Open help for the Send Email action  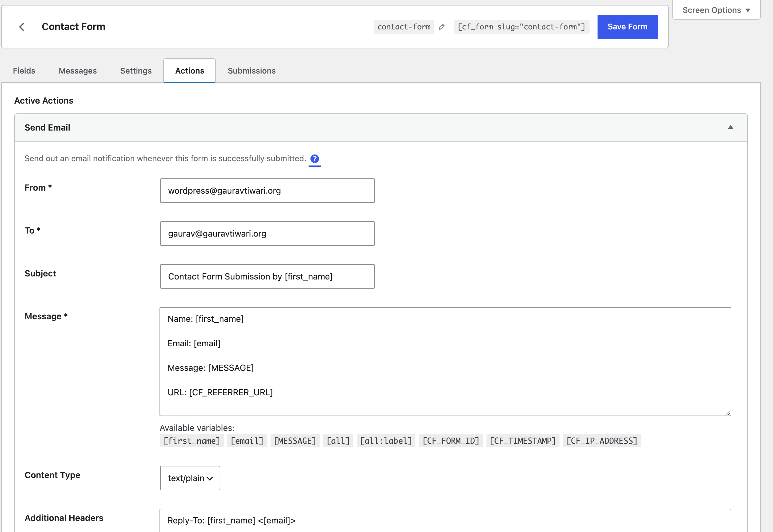[x=314, y=159]
